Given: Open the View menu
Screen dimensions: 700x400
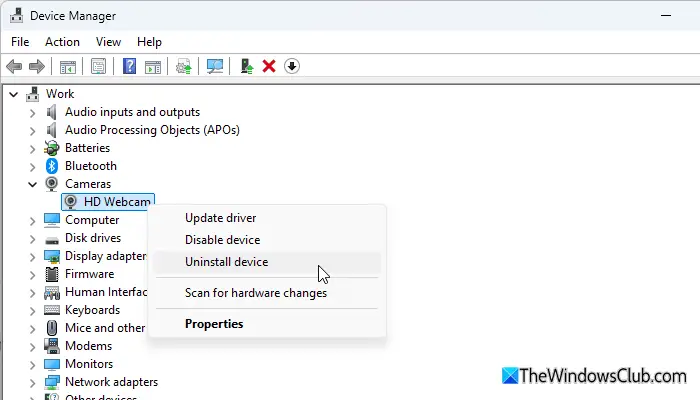Looking at the screenshot, I should [108, 42].
